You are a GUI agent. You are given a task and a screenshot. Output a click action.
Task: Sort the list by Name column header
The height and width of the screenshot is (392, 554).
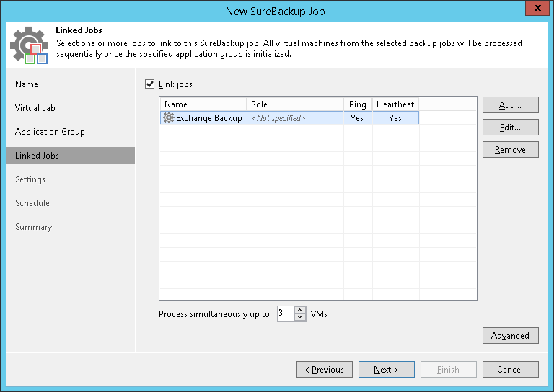203,104
